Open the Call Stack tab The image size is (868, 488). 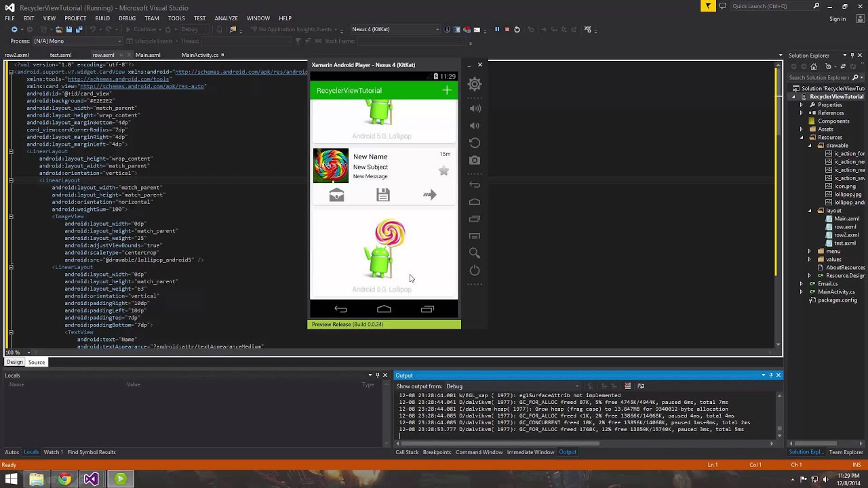pos(408,452)
